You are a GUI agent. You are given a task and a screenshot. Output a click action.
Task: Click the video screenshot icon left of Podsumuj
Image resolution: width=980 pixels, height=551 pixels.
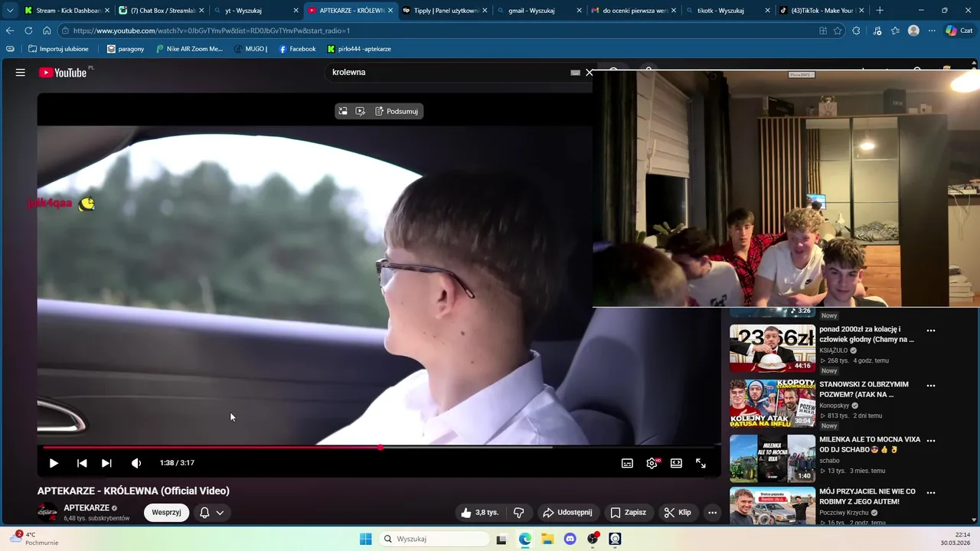click(x=361, y=111)
